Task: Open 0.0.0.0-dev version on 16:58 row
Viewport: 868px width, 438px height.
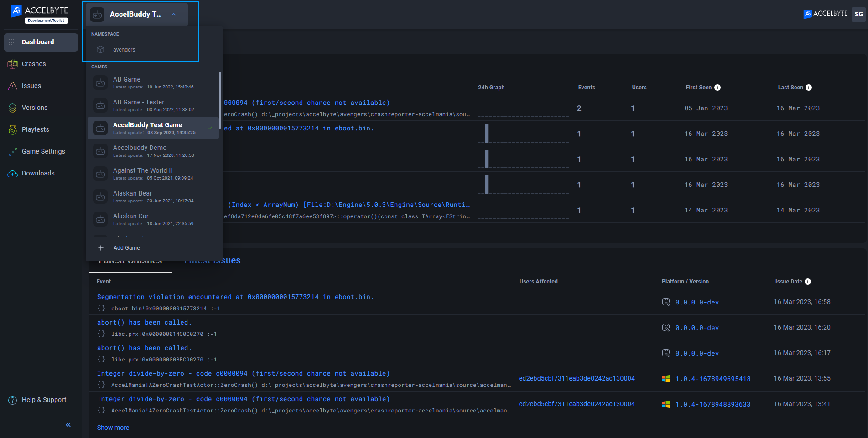Action: click(x=697, y=302)
